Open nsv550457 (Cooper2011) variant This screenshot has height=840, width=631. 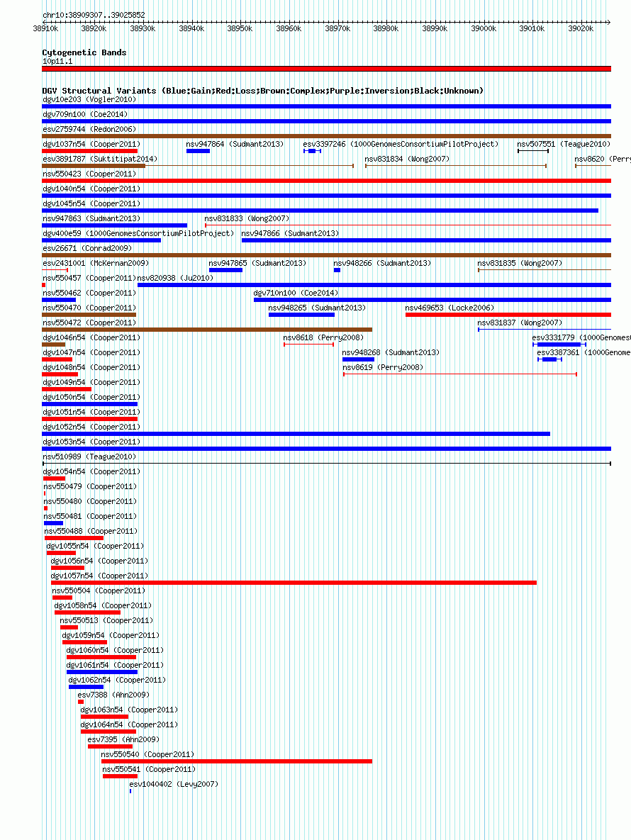tap(89, 279)
